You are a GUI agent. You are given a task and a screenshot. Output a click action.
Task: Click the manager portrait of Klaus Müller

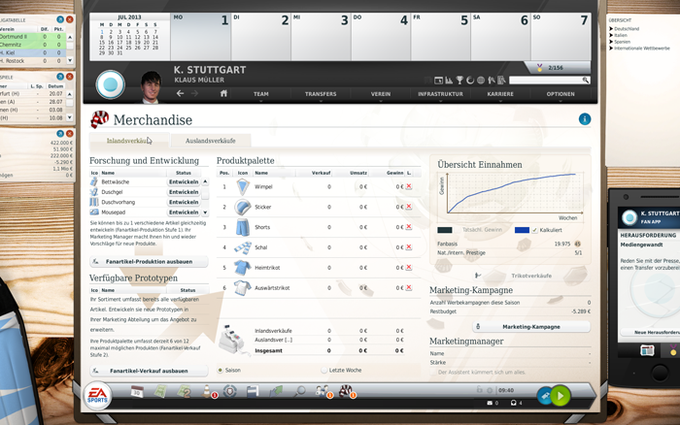[x=151, y=87]
